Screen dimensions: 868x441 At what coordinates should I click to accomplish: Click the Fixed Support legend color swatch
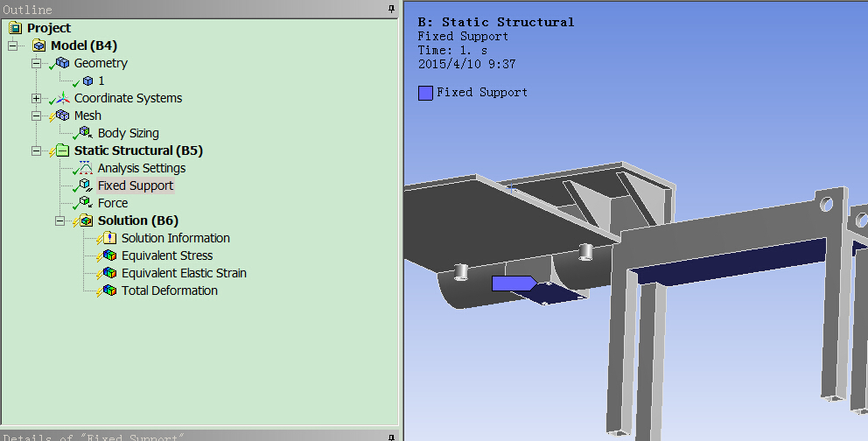(x=425, y=93)
